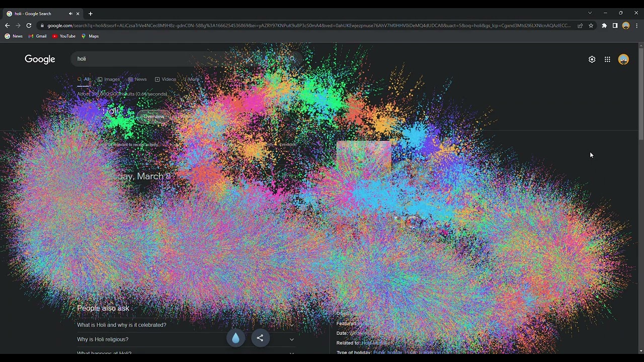
Task: Open Google search settings gear
Action: [x=592, y=59]
